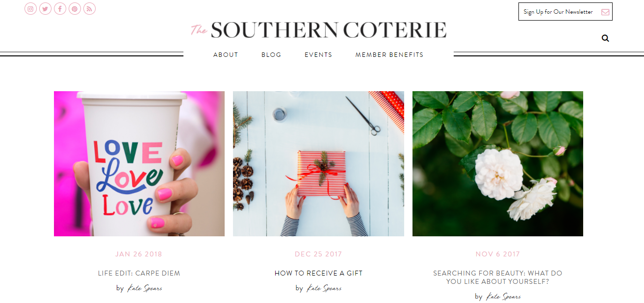This screenshot has width=644, height=303.
Task: Click the Love Love Love cup thumbnail
Action: pyautogui.click(x=139, y=164)
